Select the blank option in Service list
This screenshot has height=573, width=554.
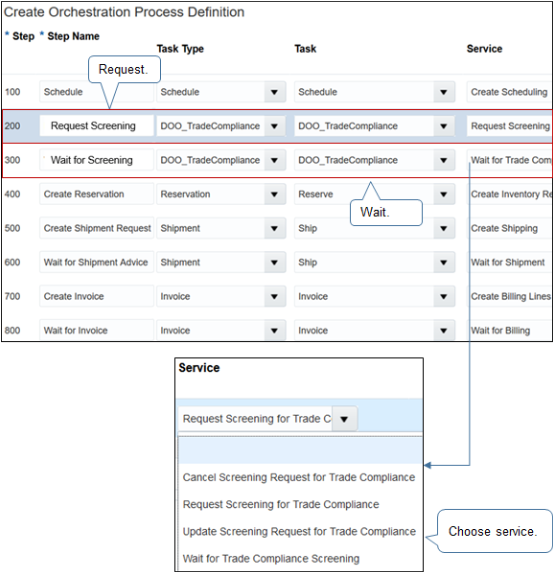click(300, 450)
